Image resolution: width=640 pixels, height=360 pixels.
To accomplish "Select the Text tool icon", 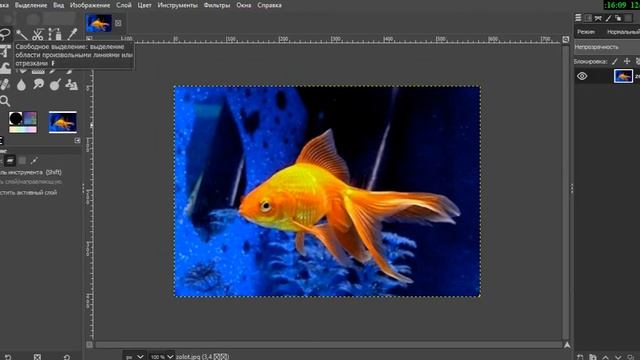I will (5, 51).
